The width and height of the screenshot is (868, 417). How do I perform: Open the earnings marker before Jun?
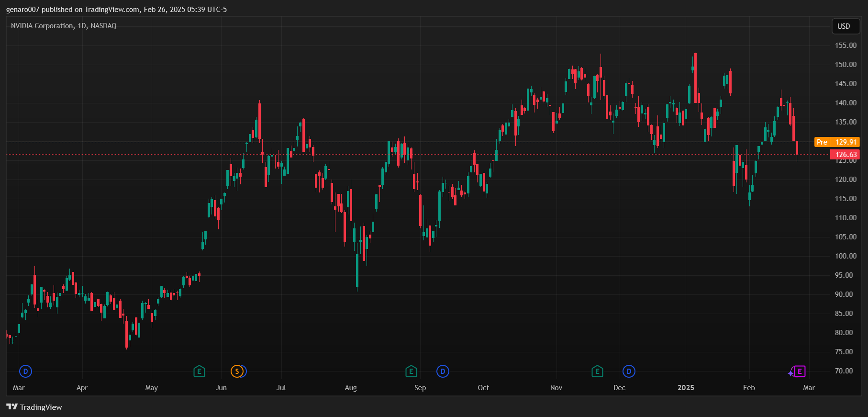(199, 371)
